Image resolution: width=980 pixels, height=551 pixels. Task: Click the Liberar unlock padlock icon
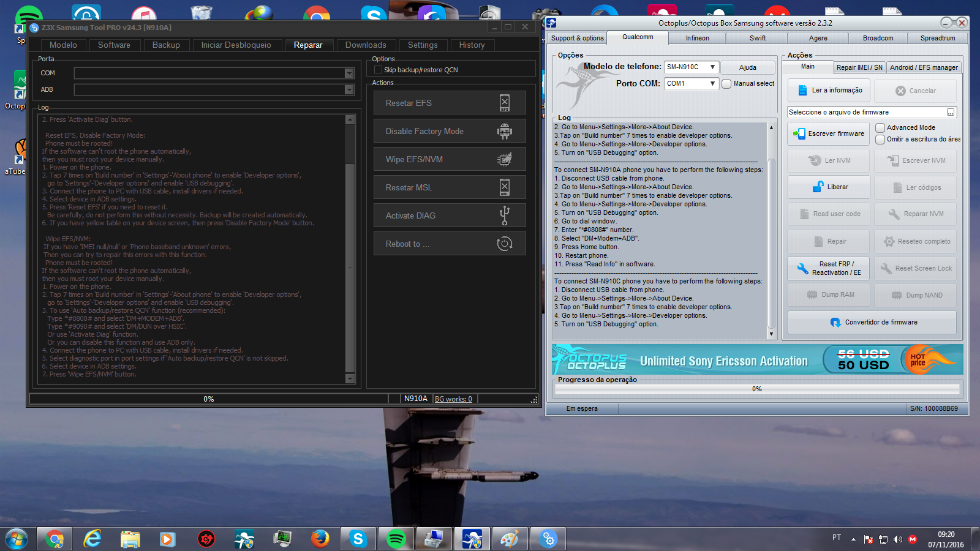pos(818,187)
